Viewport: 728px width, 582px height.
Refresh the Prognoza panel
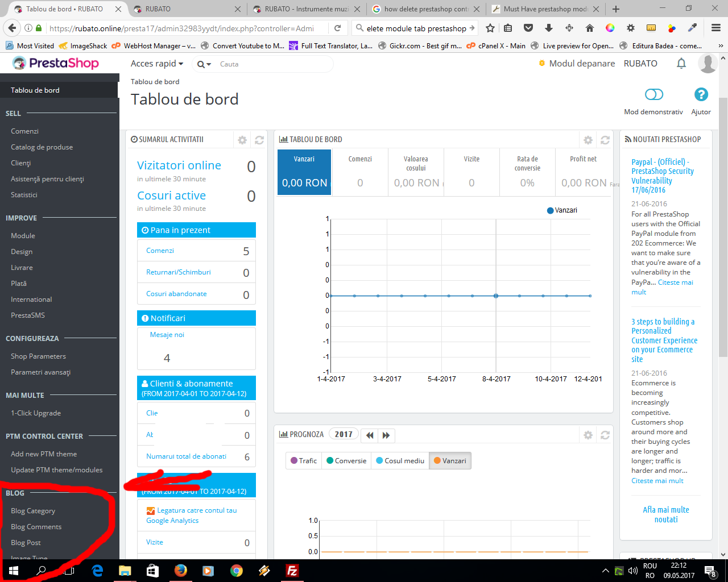[x=605, y=435]
